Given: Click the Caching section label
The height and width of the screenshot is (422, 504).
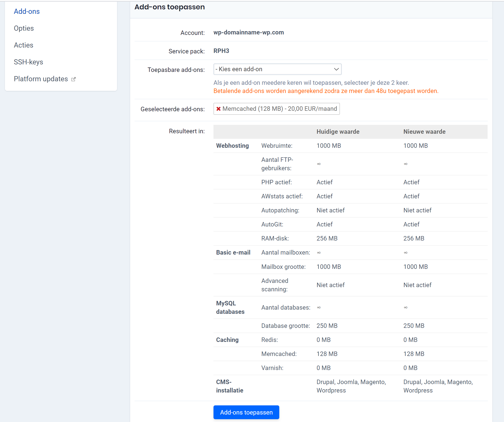Looking at the screenshot, I should (x=227, y=340).
